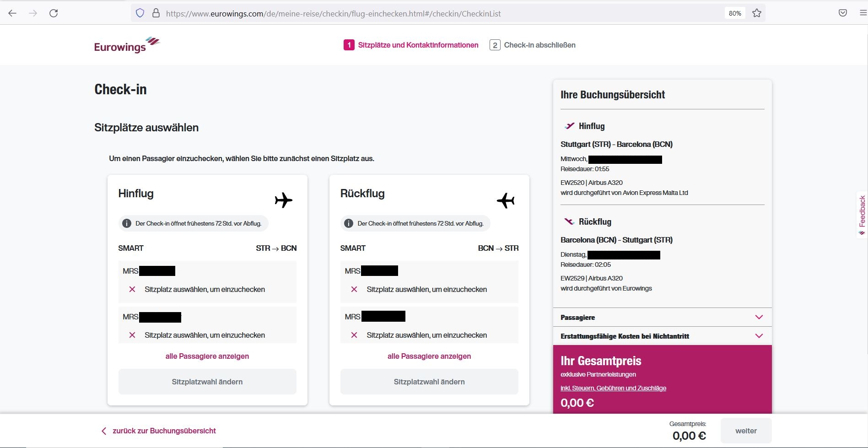Click info icon in Rückflug card
This screenshot has width=868, height=448.
pyautogui.click(x=349, y=223)
